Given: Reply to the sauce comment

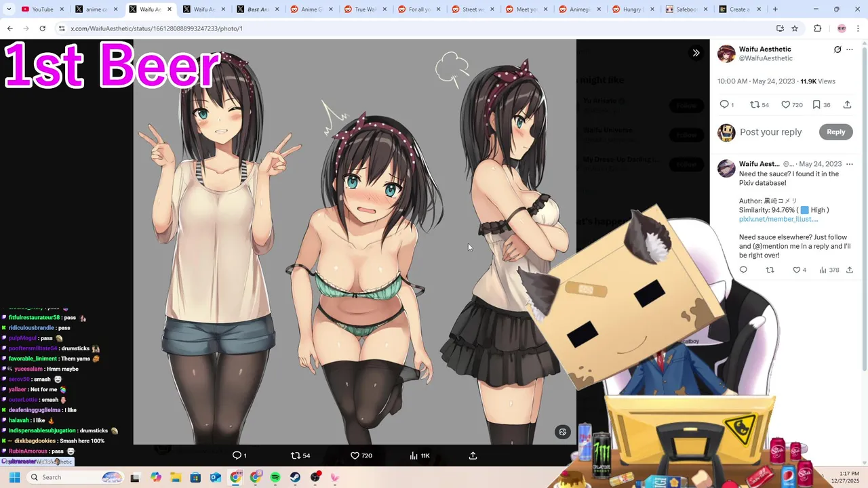Looking at the screenshot, I should click(743, 270).
